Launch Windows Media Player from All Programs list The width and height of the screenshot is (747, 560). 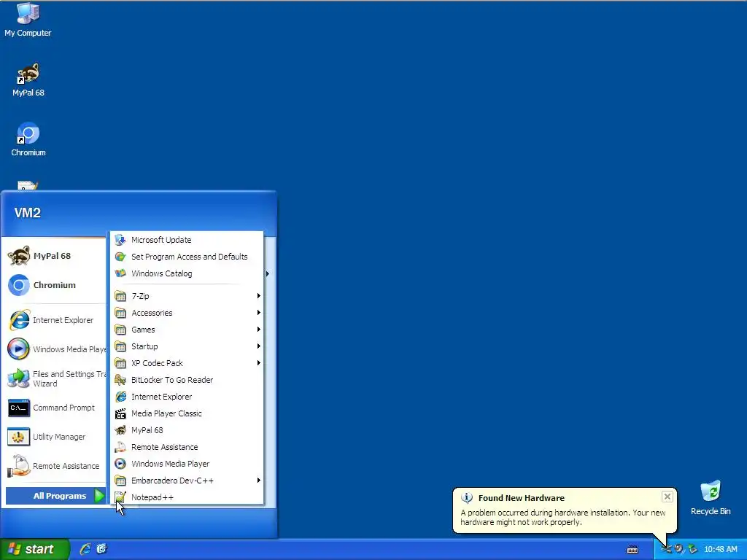pyautogui.click(x=187, y=464)
